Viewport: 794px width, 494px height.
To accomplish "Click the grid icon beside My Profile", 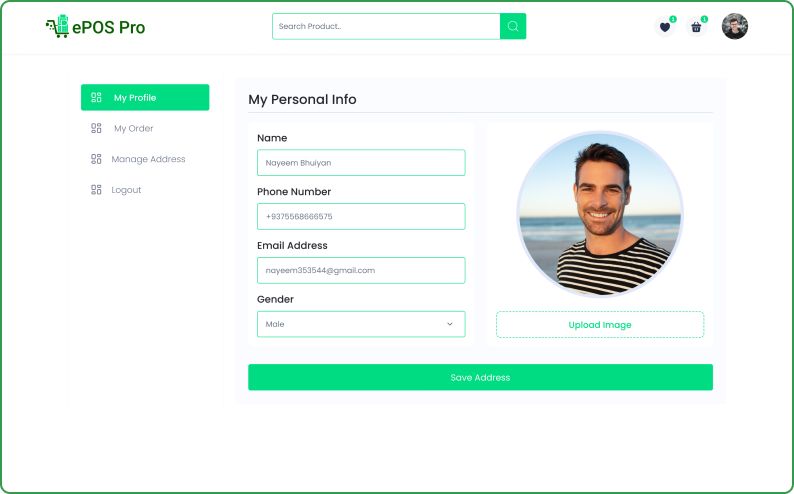I will click(96, 97).
